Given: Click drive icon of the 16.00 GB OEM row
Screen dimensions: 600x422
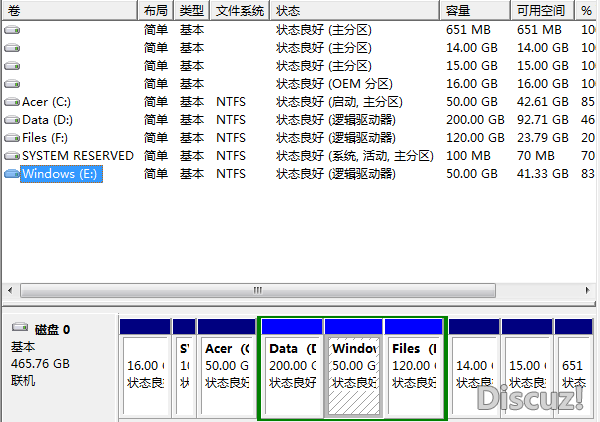Looking at the screenshot, I should 12,84.
